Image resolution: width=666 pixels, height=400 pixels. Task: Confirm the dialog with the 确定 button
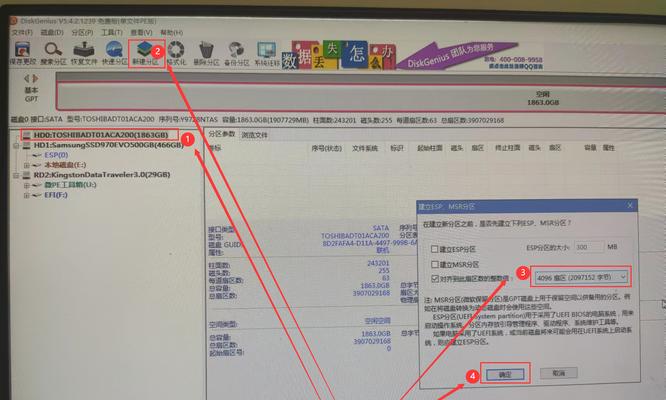click(505, 375)
